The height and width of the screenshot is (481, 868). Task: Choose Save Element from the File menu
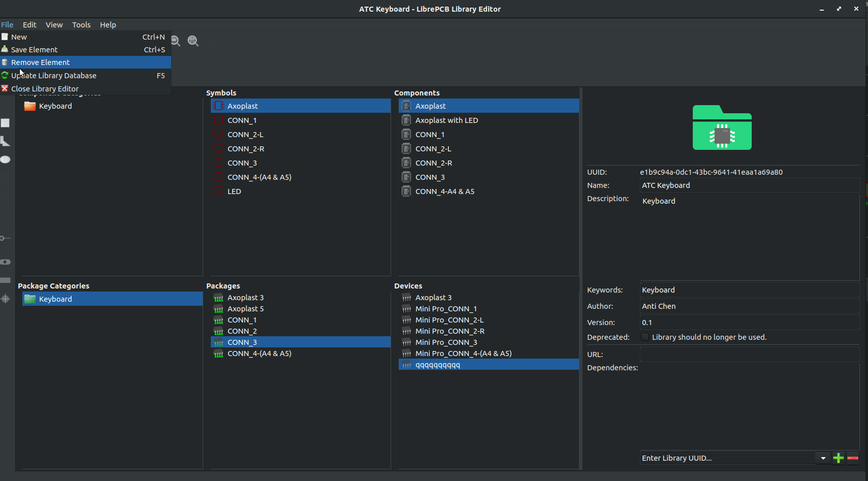click(x=85, y=49)
